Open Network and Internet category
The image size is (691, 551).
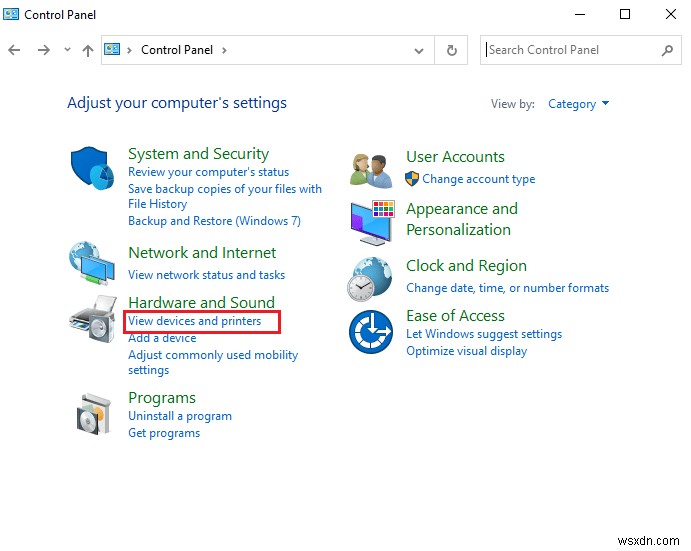pos(202,253)
